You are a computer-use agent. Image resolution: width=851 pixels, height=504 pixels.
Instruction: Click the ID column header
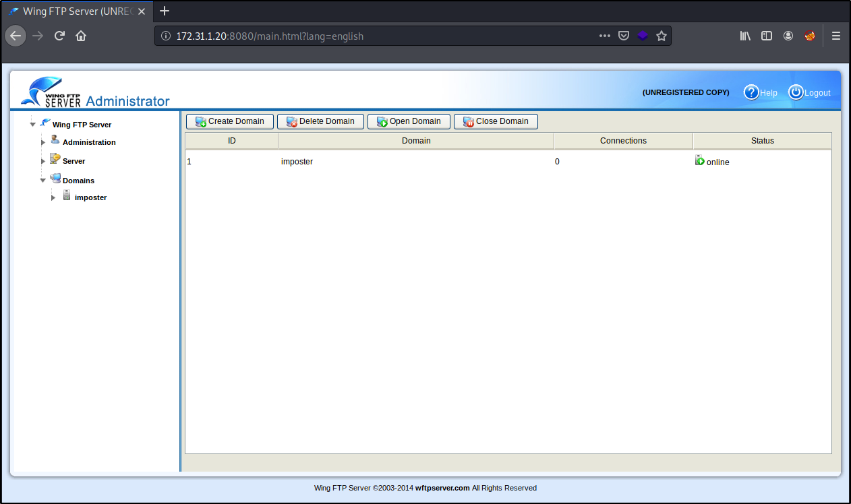(x=232, y=141)
